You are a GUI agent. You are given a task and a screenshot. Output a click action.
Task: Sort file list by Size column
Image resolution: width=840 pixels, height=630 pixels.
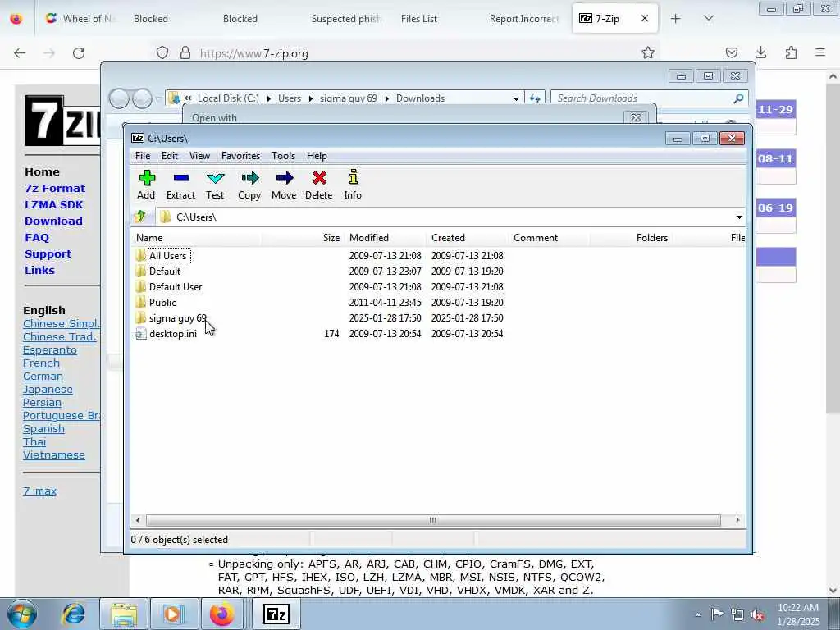pos(303,238)
